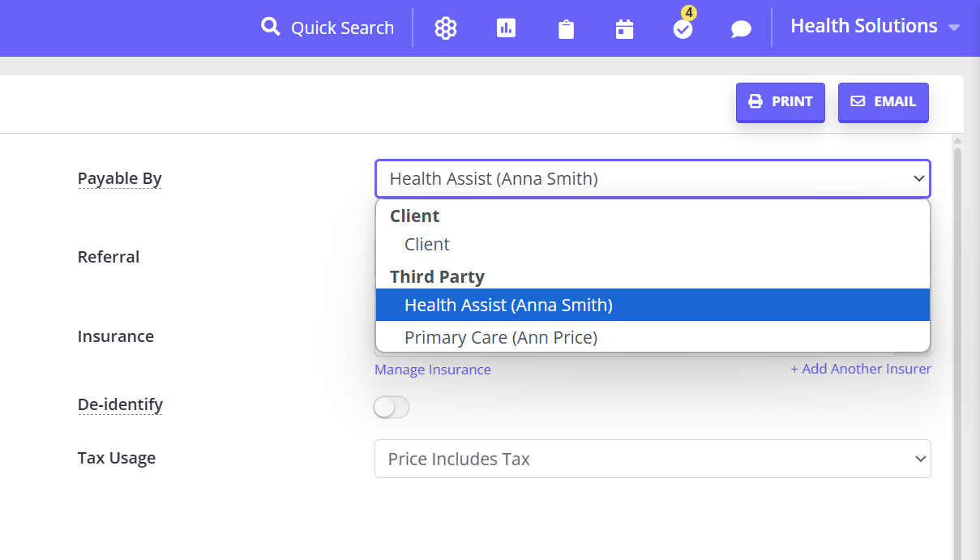Open the bar chart reports icon

pos(506,28)
